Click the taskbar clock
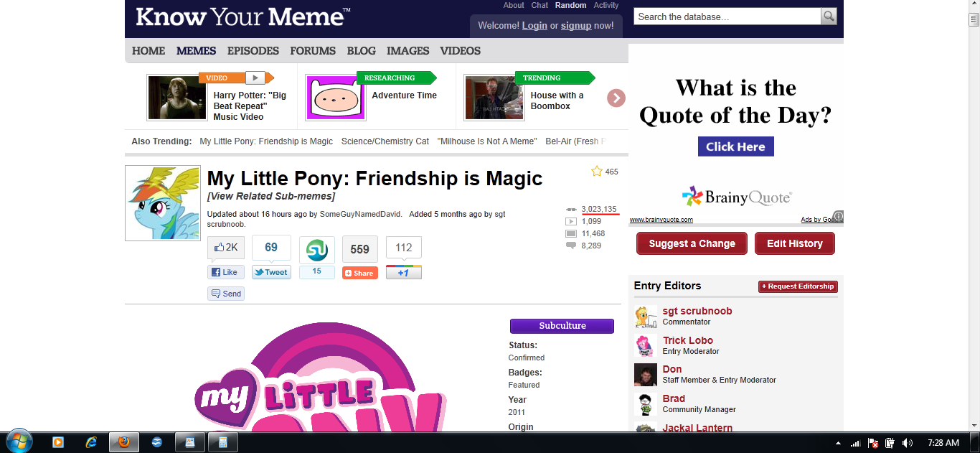The image size is (980, 453). (943, 443)
